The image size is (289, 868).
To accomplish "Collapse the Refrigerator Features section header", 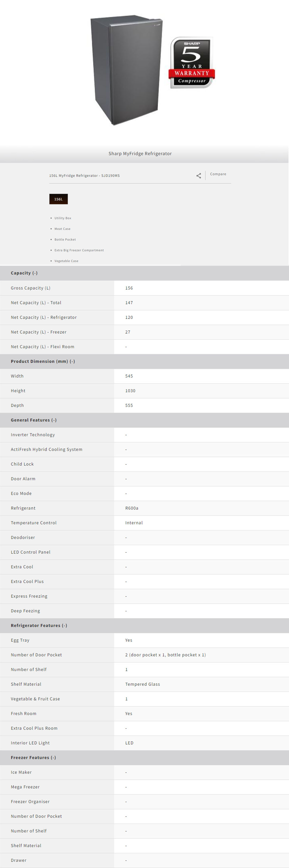I will (x=39, y=625).
